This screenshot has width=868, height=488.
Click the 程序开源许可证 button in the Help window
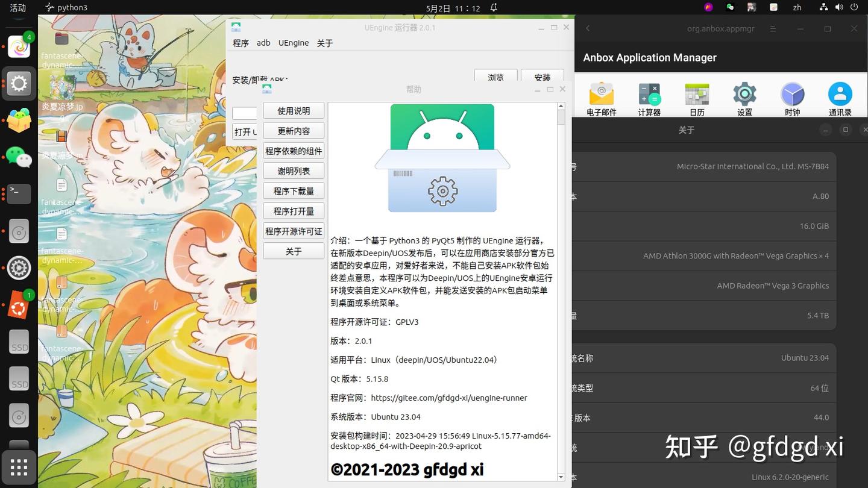click(x=294, y=231)
